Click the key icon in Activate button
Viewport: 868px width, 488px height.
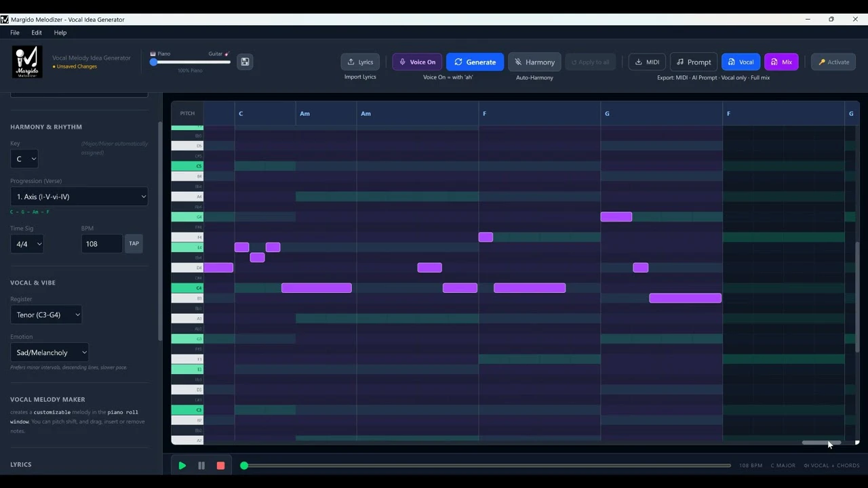point(822,62)
